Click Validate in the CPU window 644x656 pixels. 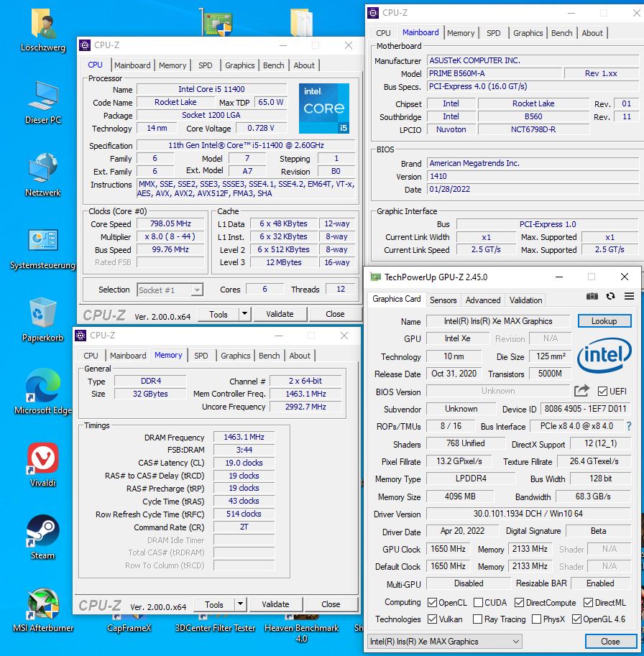coord(280,314)
